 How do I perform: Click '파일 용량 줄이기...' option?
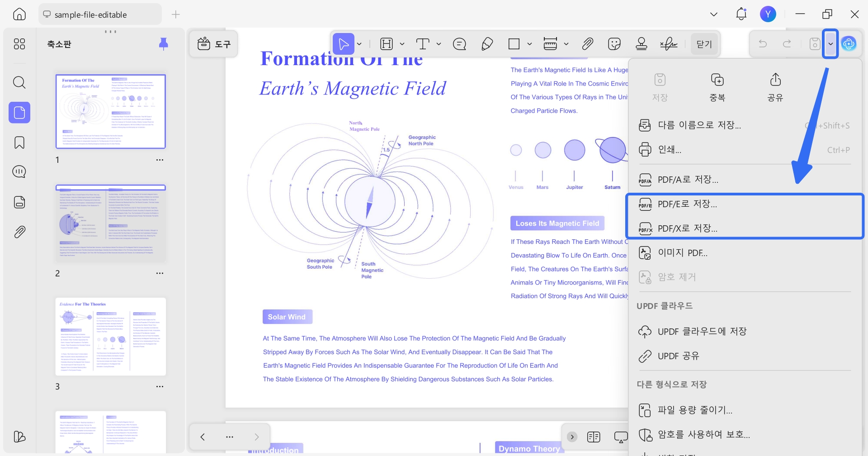pos(695,410)
